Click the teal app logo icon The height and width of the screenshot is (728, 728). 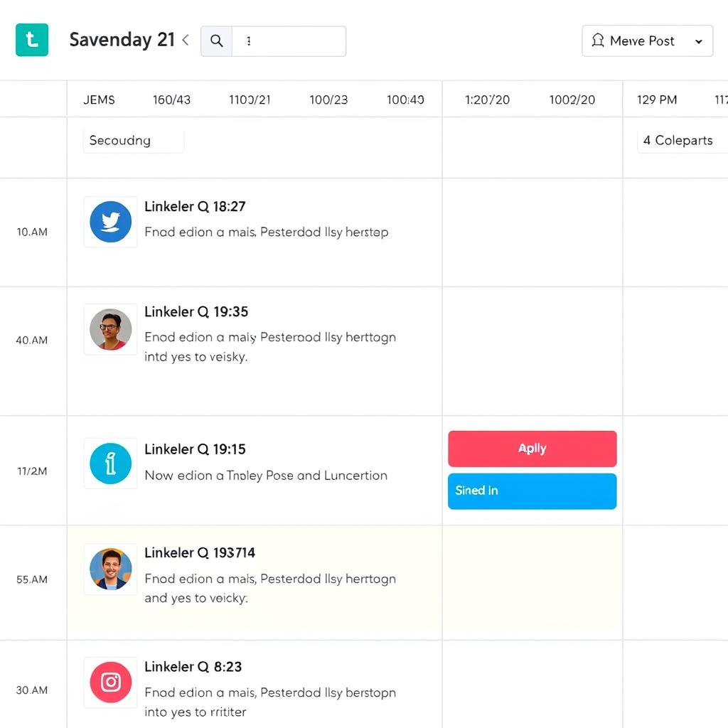click(32, 40)
